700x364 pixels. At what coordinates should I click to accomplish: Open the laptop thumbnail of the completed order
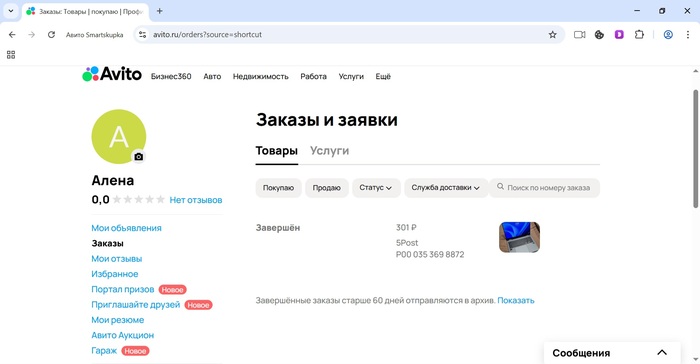pyautogui.click(x=519, y=237)
